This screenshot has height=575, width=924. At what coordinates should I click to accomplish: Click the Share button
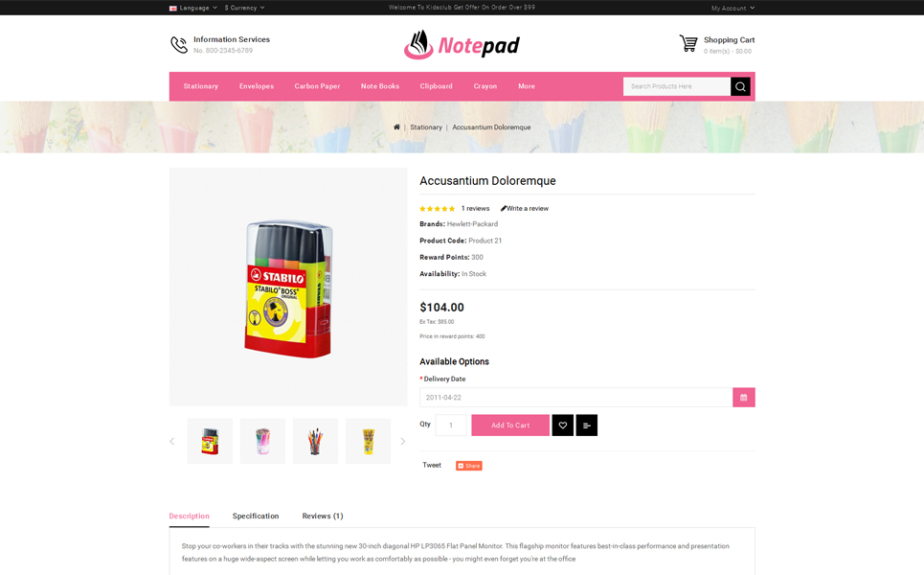coord(469,466)
